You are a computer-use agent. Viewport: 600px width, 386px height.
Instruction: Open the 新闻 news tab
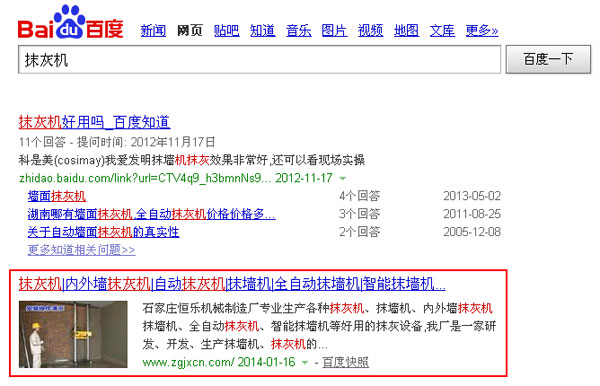click(153, 31)
